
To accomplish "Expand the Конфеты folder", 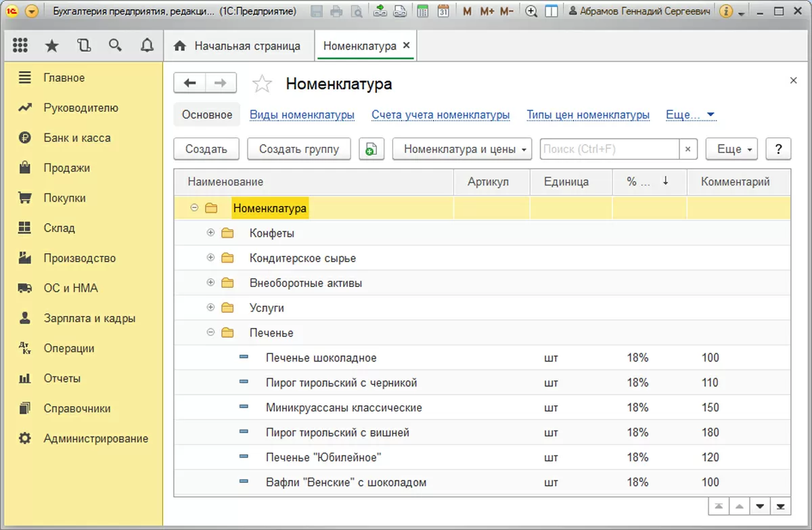I will pos(210,233).
